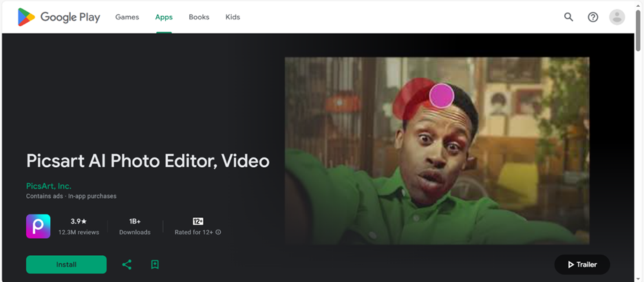The height and width of the screenshot is (282, 644).
Task: Click the 12+ content rating badge
Action: [x=198, y=221]
